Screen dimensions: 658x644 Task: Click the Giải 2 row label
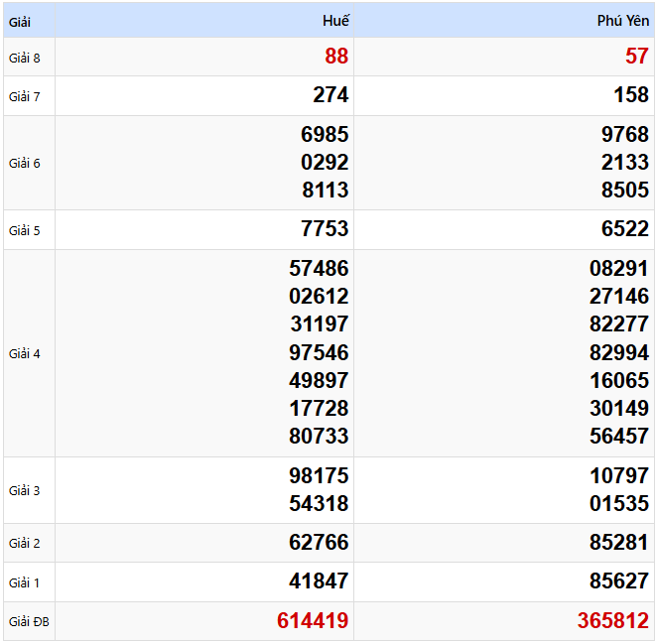point(25,543)
